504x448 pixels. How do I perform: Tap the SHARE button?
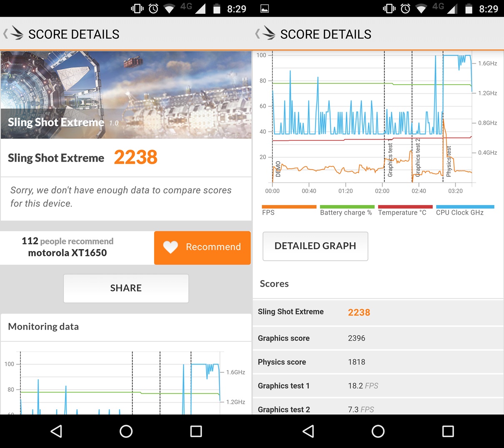tap(126, 288)
